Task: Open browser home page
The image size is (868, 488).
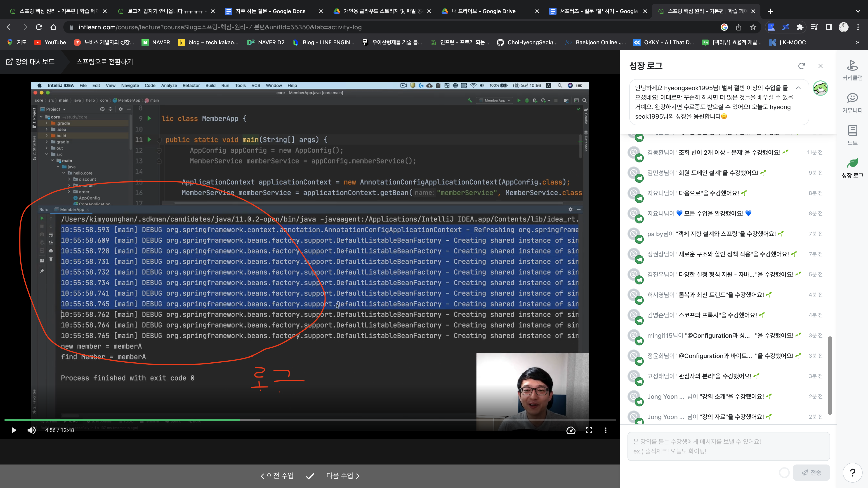Action: pos(53,27)
